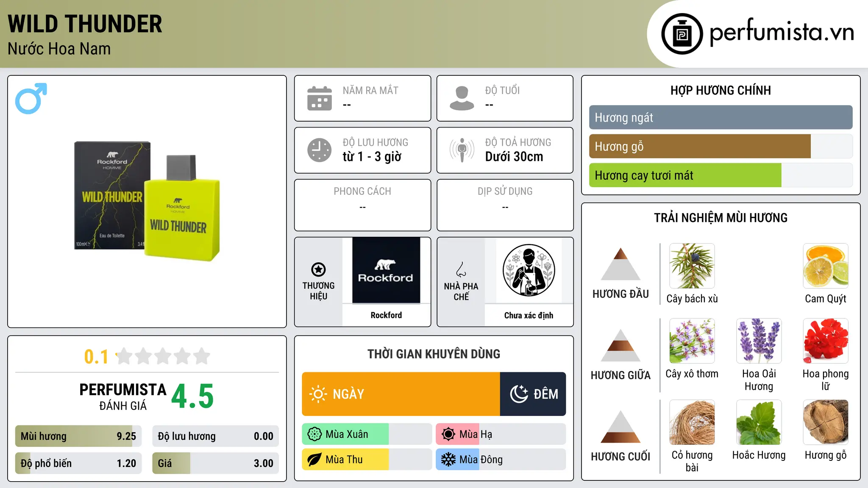The width and height of the screenshot is (868, 488).
Task: Click the Hương gỗ accord bar
Action: 721,146
